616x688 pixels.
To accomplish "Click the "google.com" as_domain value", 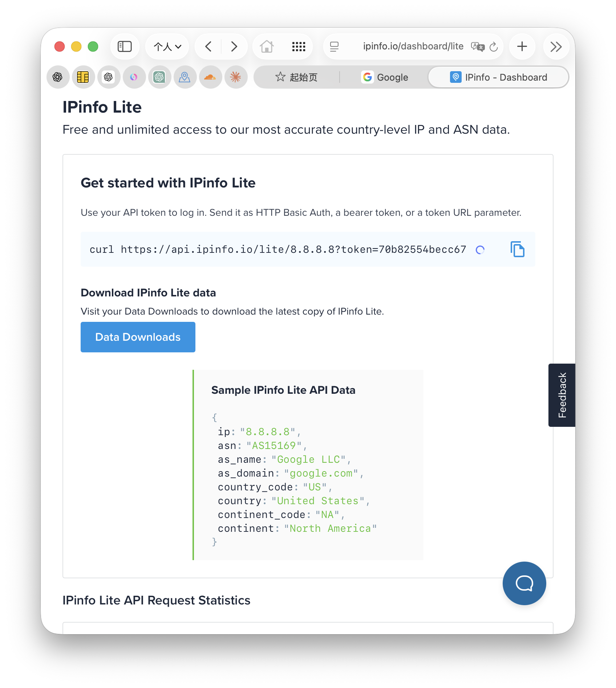I will click(321, 473).
